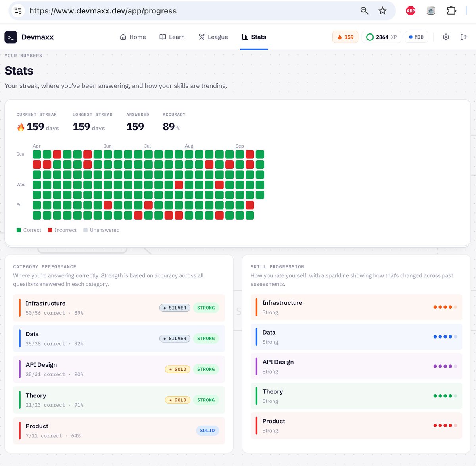Click the "50/56 correct · 89%" text
This screenshot has height=466, width=476.
pyautogui.click(x=55, y=313)
